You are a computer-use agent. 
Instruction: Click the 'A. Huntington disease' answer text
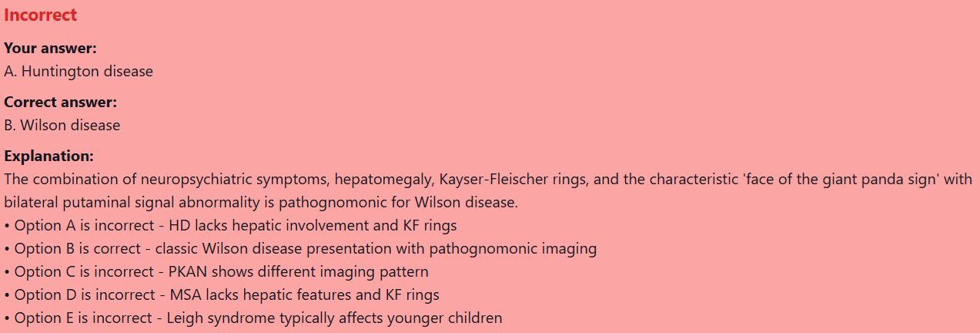tap(79, 72)
